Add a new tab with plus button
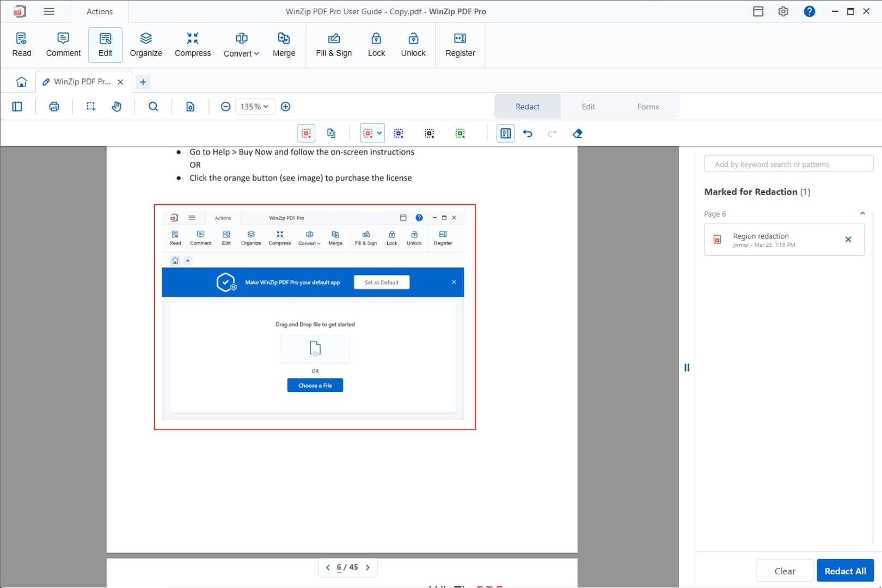The image size is (882, 588). click(143, 82)
